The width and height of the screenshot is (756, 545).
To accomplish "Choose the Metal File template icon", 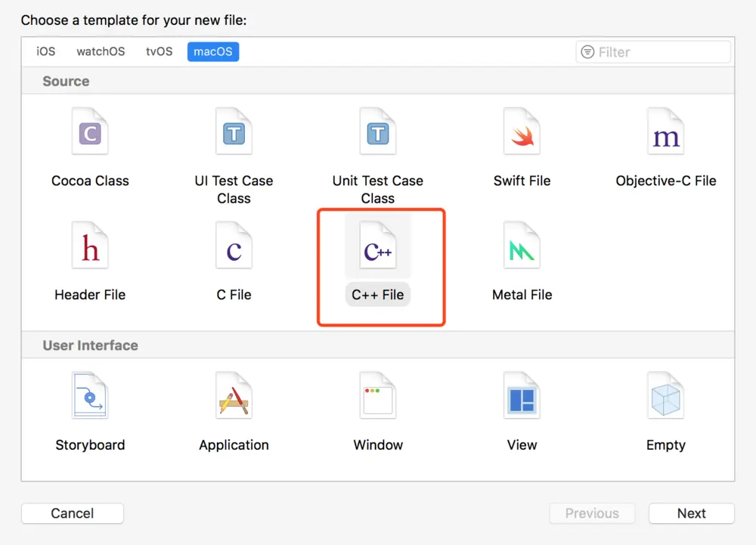I will (x=522, y=248).
